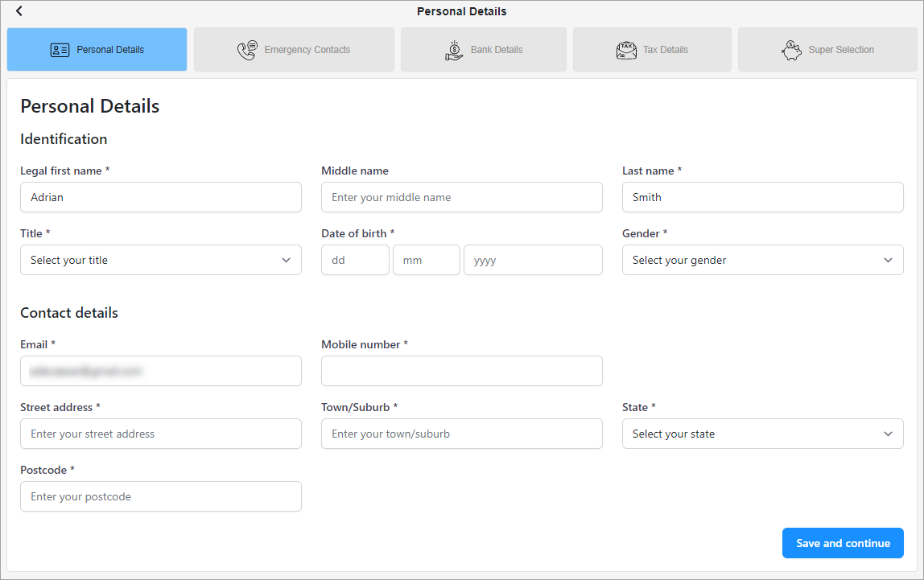Click the Tax Details envelope icon
Screen dimensions: 924x580
(x=626, y=50)
